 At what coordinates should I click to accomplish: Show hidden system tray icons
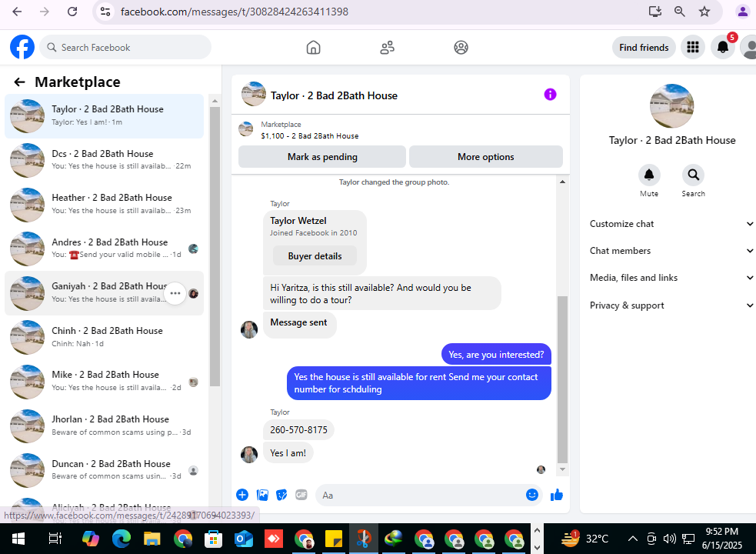coord(633,539)
